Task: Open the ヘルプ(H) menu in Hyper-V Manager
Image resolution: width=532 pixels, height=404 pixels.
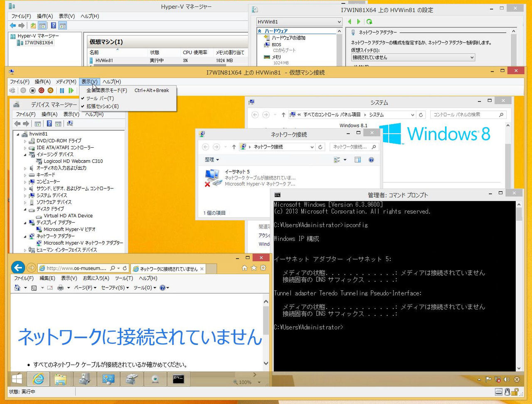Action: pos(90,16)
